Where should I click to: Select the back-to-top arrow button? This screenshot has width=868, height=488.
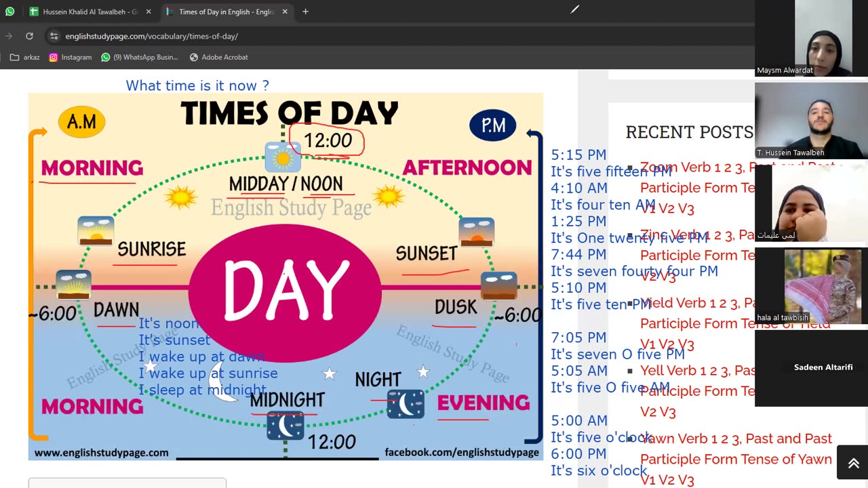[x=853, y=463]
